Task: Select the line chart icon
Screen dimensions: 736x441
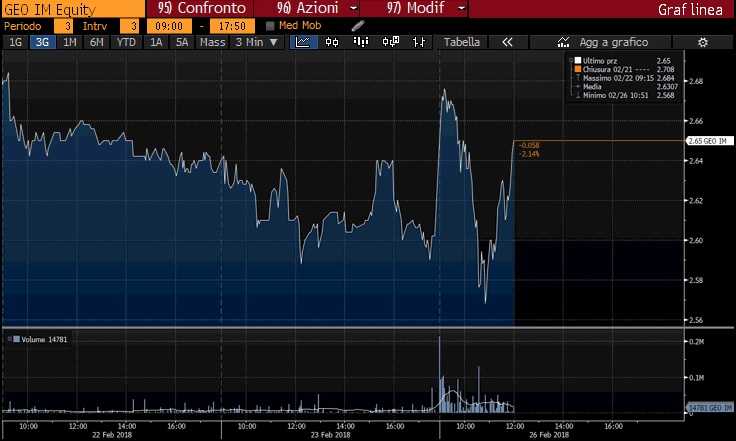Action: point(303,42)
